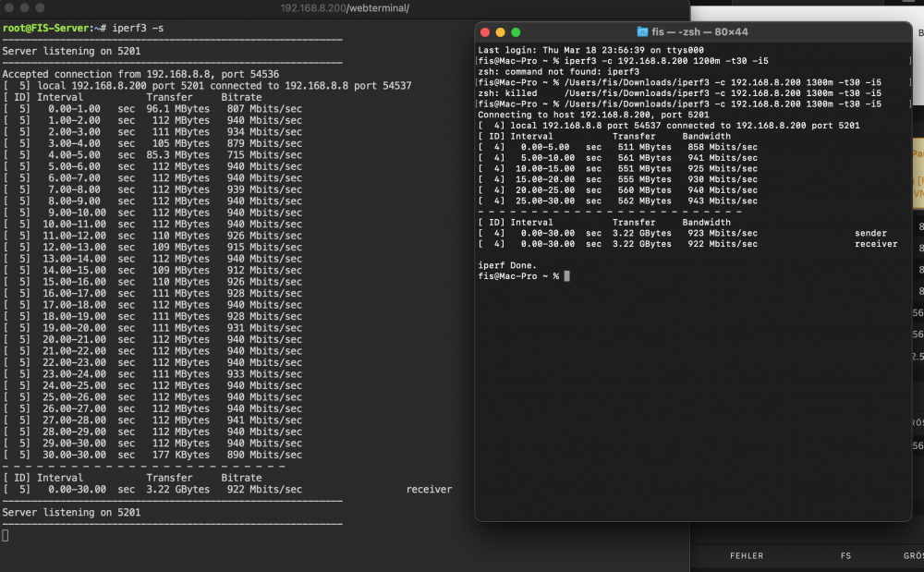
Task: Click the 3.00-4.00 sec row with 879 Mbits/sec
Action: (152, 144)
